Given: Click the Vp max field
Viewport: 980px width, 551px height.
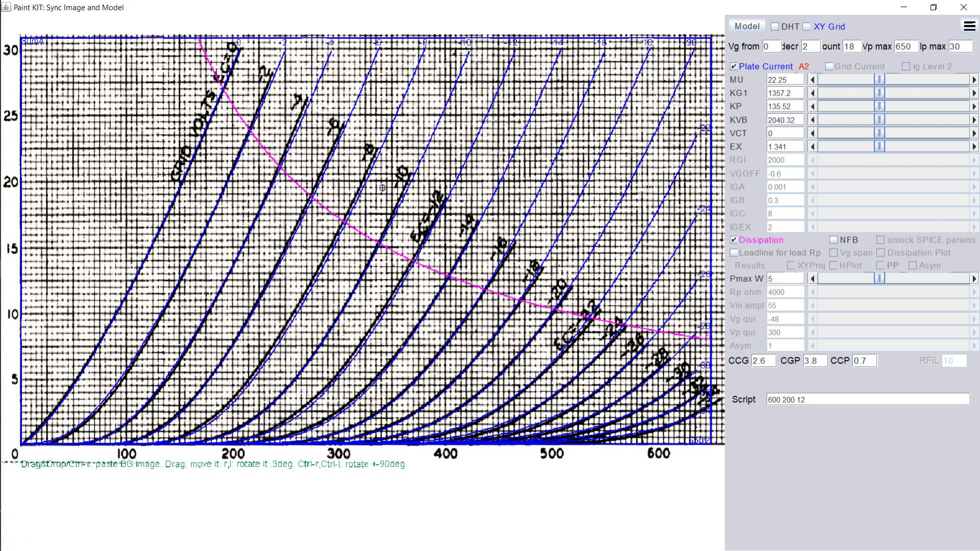Looking at the screenshot, I should (x=906, y=46).
